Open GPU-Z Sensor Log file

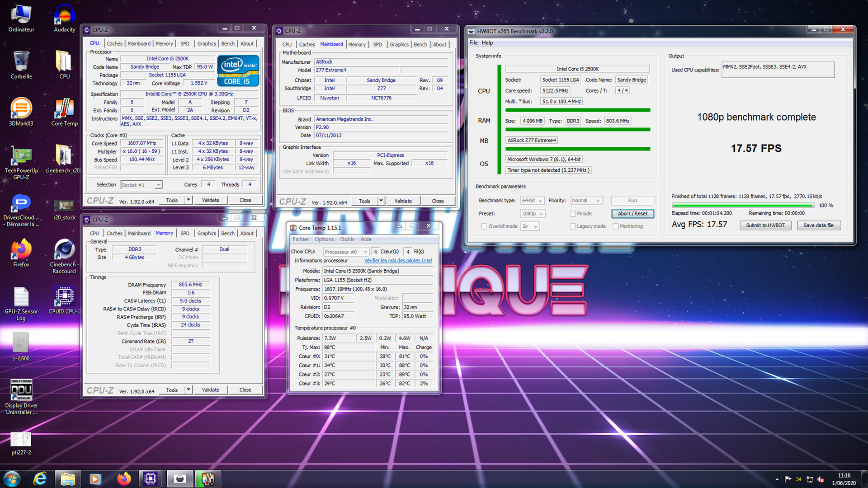[21, 304]
